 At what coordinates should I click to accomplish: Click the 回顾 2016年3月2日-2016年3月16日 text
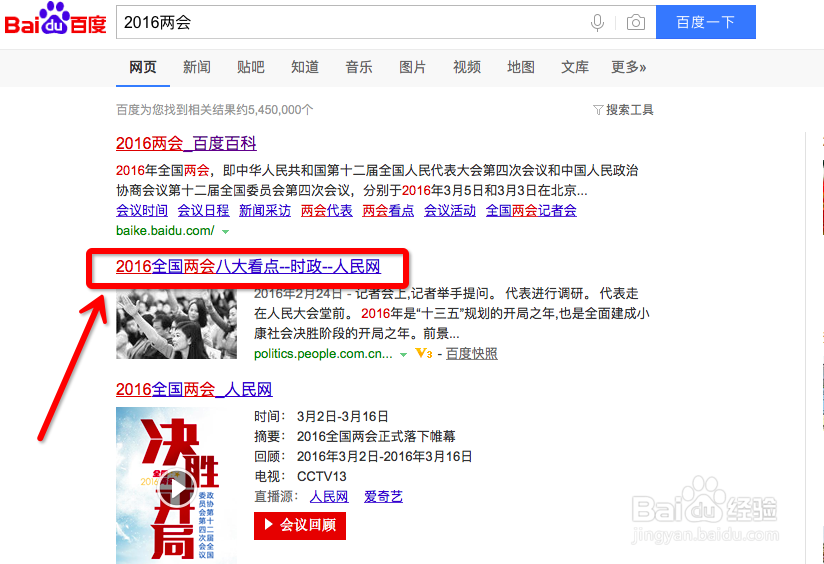363,457
